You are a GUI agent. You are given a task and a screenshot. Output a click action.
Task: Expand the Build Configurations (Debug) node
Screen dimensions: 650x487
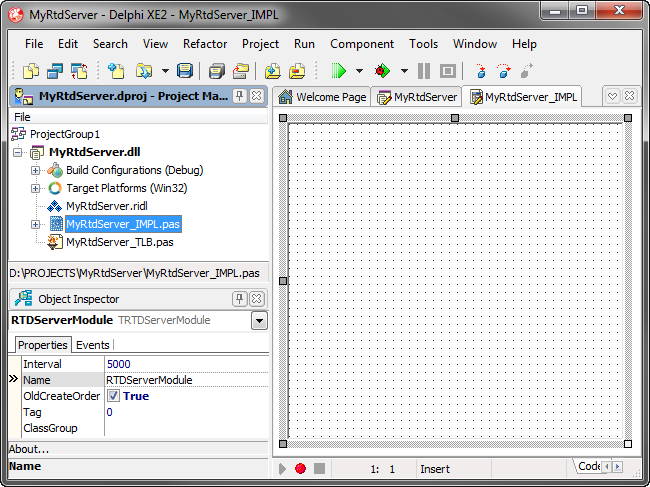(36, 170)
